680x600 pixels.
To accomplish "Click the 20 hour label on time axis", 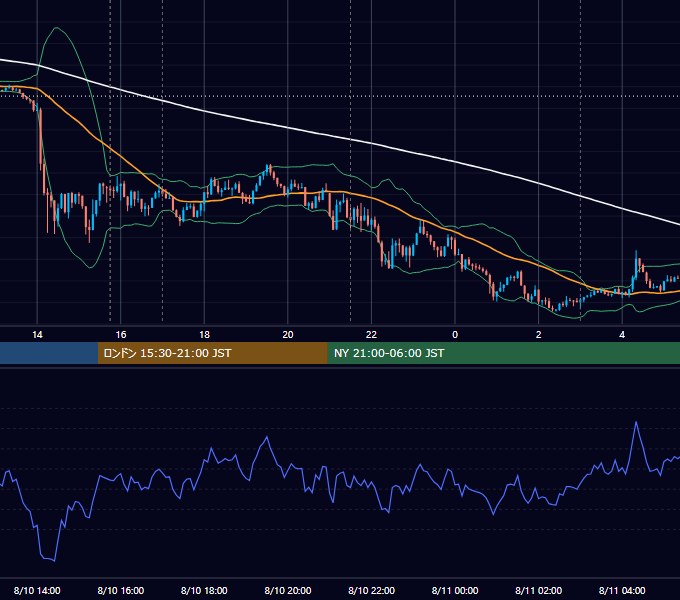I will [x=288, y=335].
